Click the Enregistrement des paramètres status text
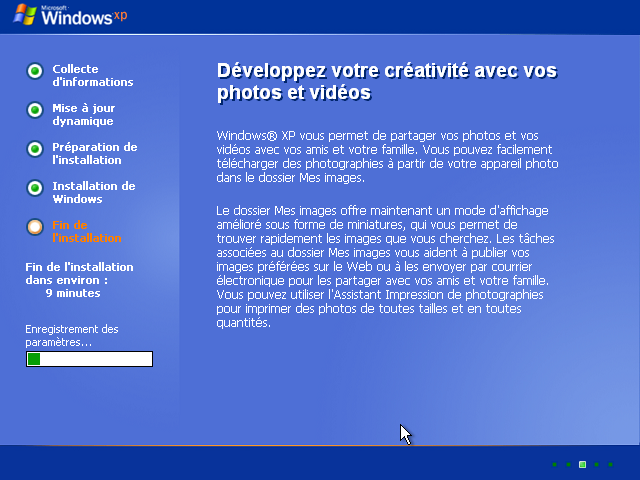 tap(72, 335)
